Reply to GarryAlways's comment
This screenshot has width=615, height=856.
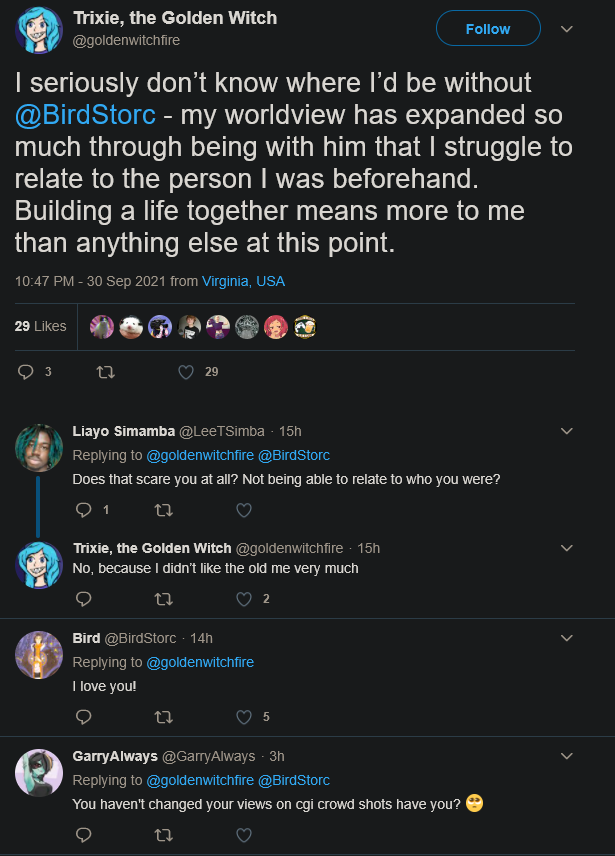pyautogui.click(x=83, y=835)
